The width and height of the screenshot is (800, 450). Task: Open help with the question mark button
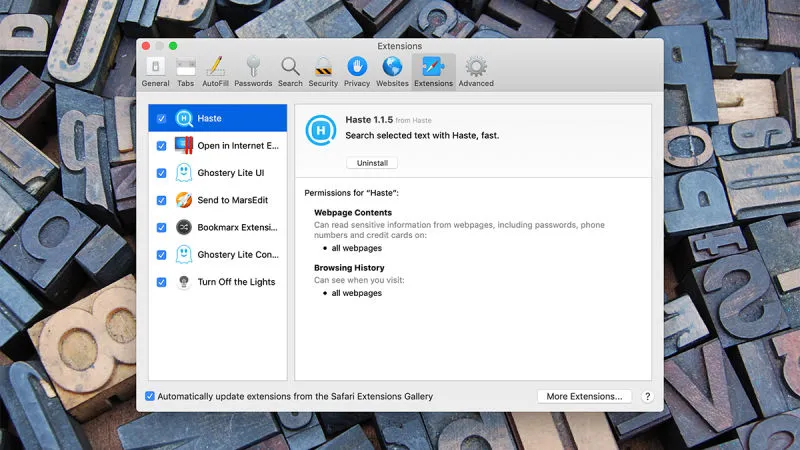[x=647, y=396]
